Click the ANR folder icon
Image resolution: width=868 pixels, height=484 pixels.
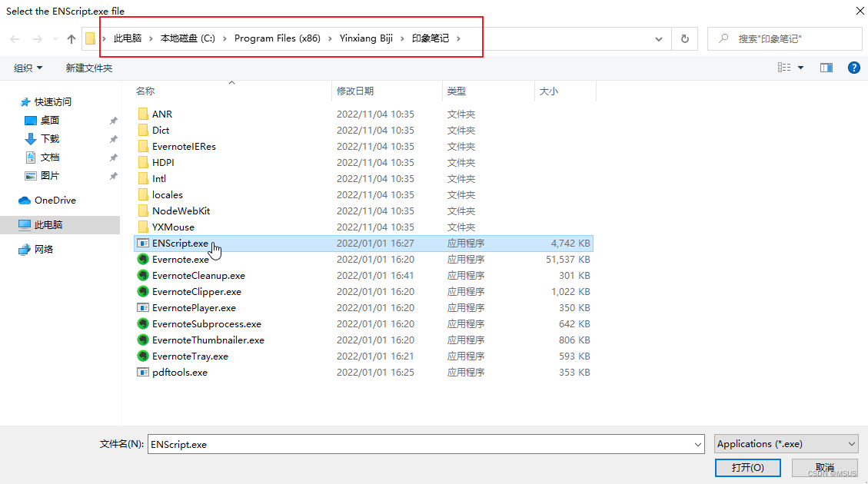[143, 114]
